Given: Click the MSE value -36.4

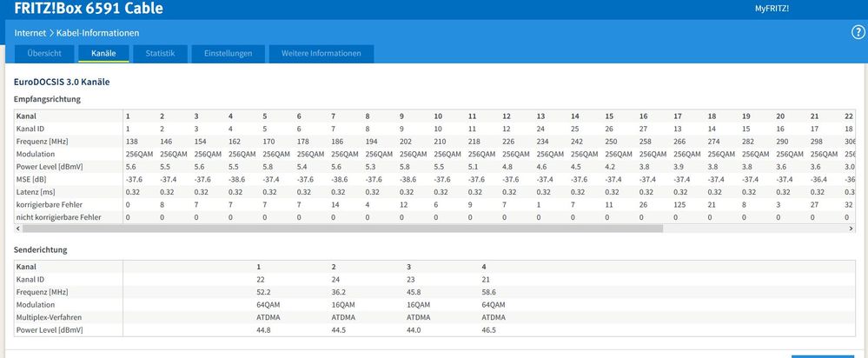Looking at the screenshot, I should coord(818,180).
